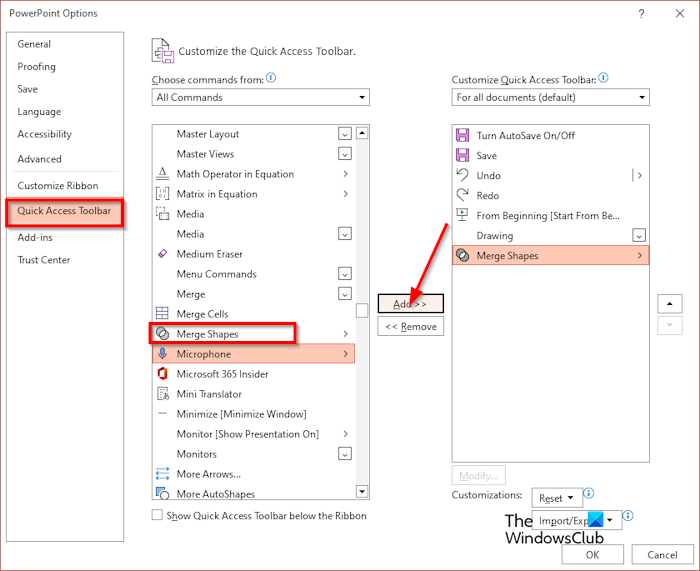The width and height of the screenshot is (700, 571).
Task: Click the Turn AutoSave On/Off save icon
Action: [x=462, y=135]
